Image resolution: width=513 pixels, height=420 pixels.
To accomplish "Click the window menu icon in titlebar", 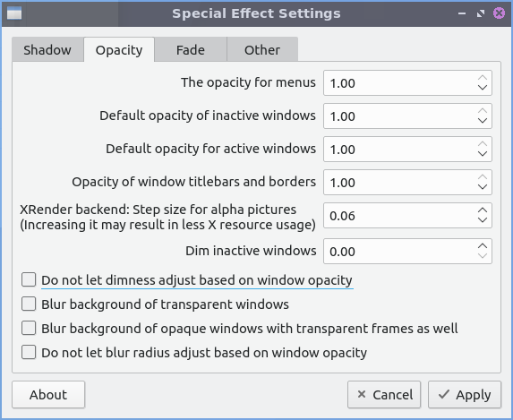I will pos(14,13).
